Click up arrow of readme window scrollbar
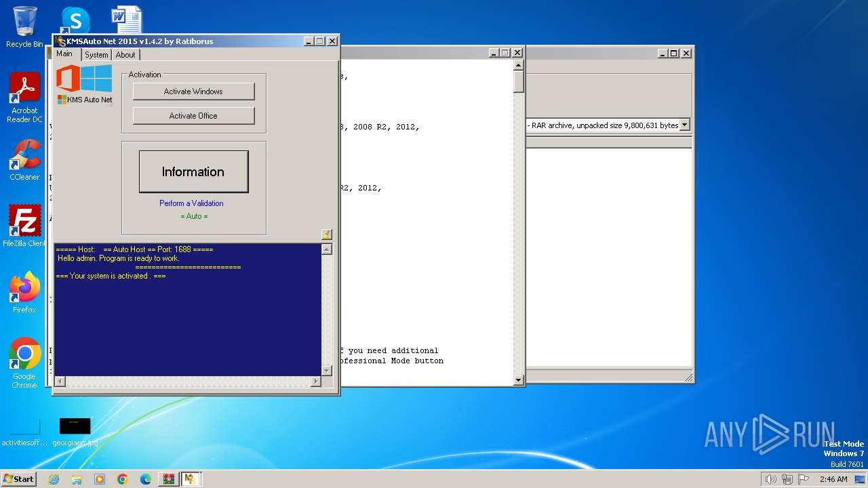This screenshot has height=488, width=868. tap(519, 66)
